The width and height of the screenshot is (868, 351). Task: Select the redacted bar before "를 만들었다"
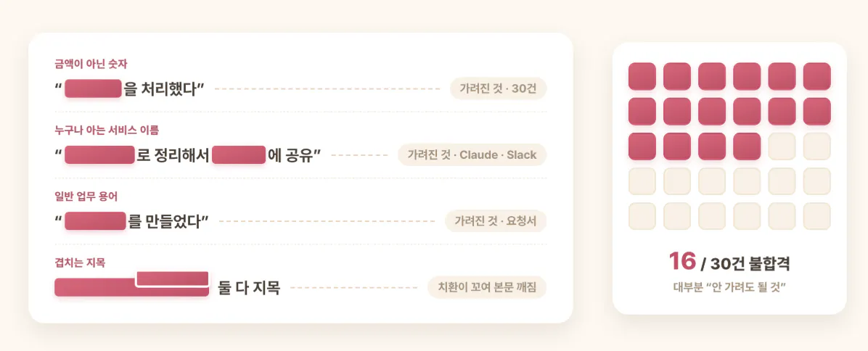[x=96, y=221]
